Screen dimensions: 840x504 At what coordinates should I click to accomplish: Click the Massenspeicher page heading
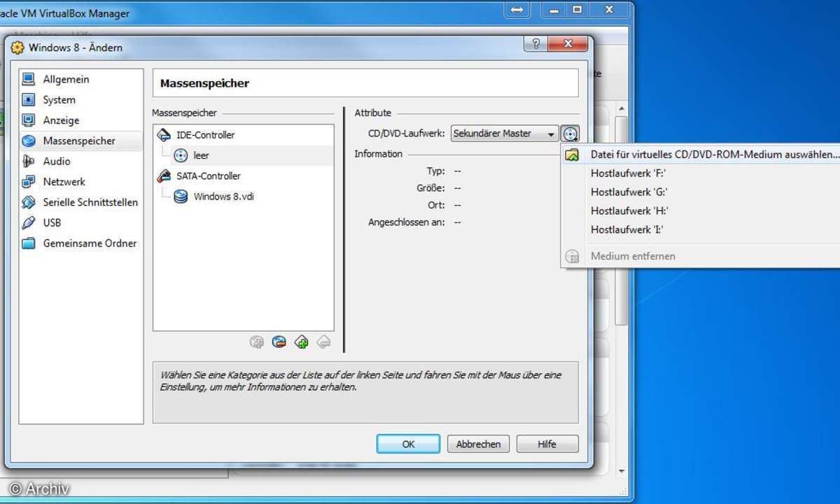(204, 83)
